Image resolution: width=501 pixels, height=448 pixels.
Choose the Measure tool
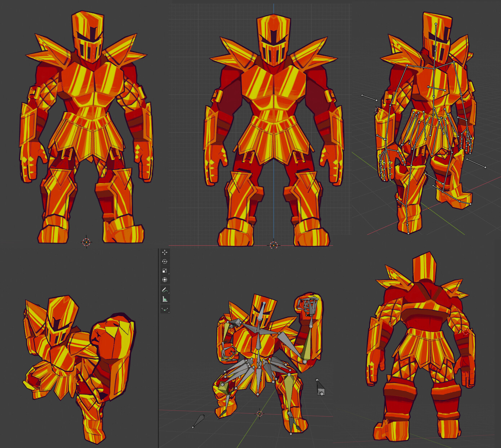pos(165,299)
